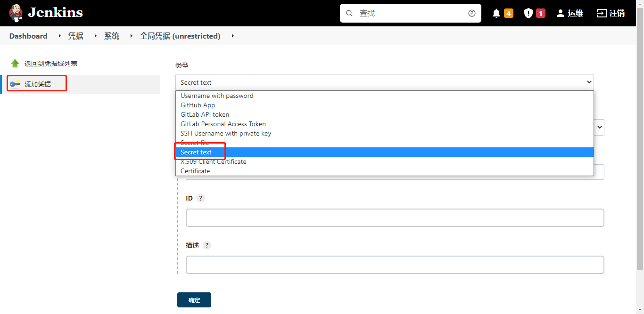Image resolution: width=644 pixels, height=314 pixels.
Task: Click the Jenkins butler logo icon
Action: pos(16,13)
